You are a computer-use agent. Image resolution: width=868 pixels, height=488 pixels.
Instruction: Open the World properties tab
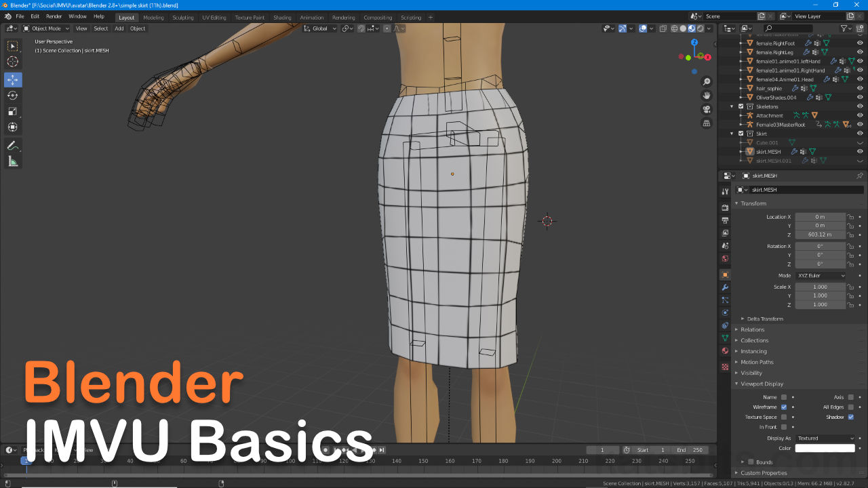coord(725,258)
